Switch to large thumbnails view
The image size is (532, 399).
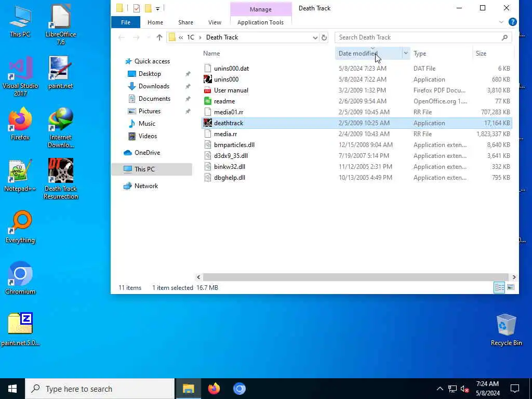[511, 288]
